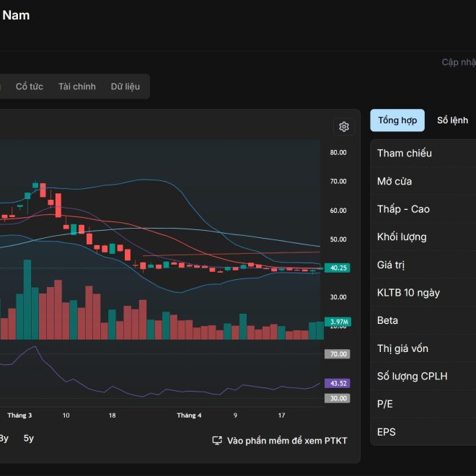Viewport: 476px width, 476px height.
Task: Switch to the Sổ lệnh tab
Action: [452, 120]
